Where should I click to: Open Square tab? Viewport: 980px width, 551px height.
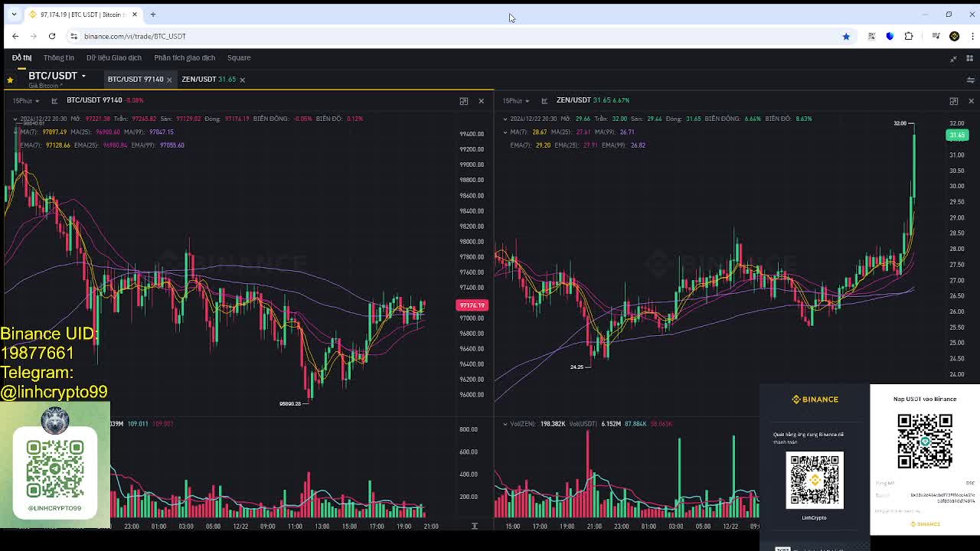pos(239,57)
